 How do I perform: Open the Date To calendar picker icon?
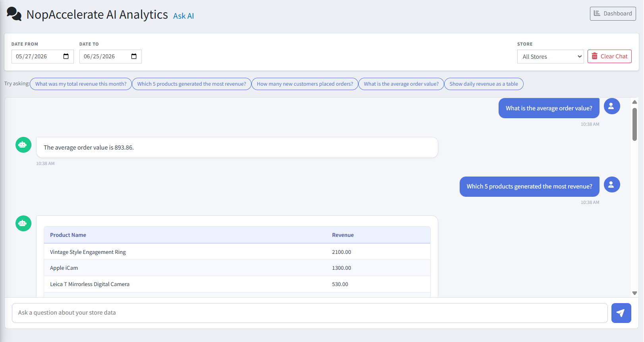(134, 56)
